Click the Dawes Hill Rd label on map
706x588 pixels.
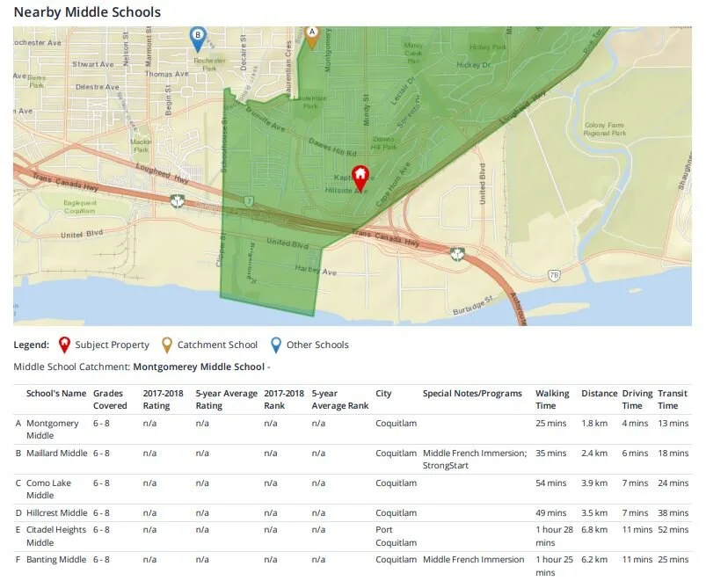(332, 148)
